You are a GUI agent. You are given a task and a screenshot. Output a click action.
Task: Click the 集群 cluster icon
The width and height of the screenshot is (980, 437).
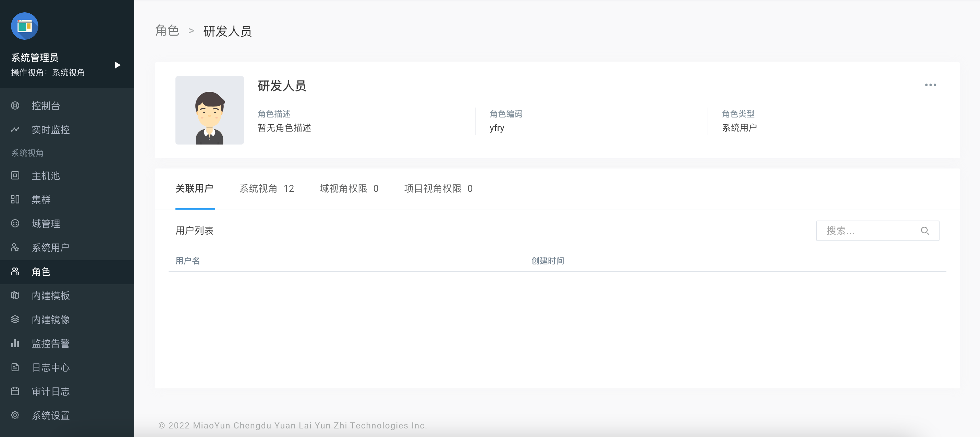(x=15, y=199)
